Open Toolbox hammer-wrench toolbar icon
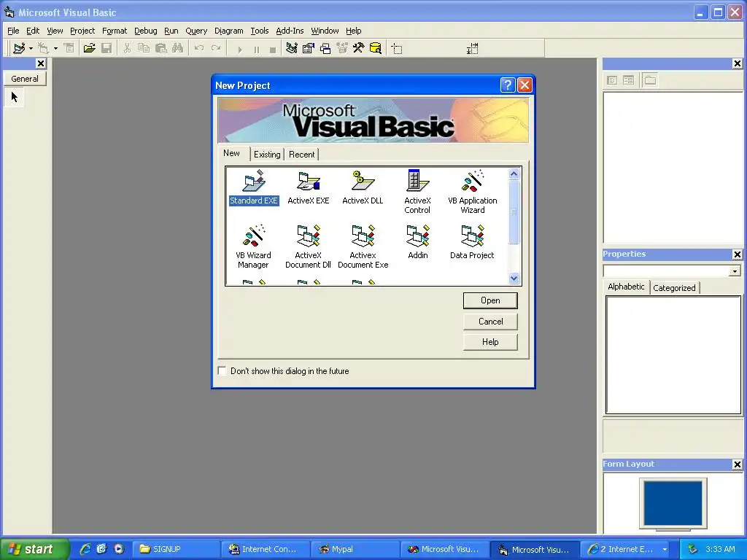Image resolution: width=747 pixels, height=560 pixels. 358,48
